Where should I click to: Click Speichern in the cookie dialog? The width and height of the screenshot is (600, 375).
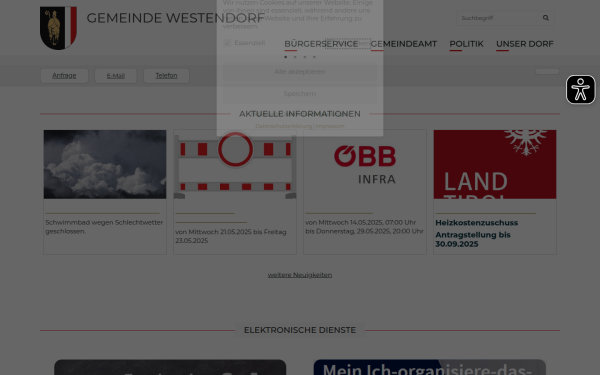(300, 94)
